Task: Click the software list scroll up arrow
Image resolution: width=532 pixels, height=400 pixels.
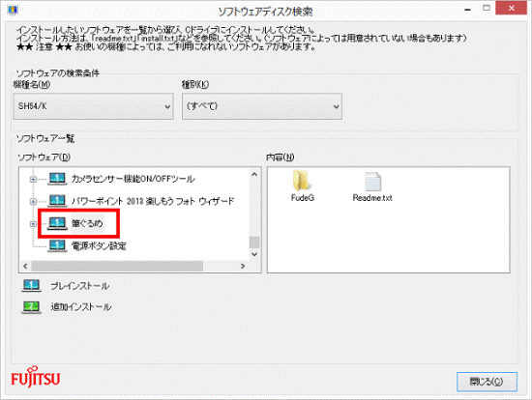Action: (254, 174)
